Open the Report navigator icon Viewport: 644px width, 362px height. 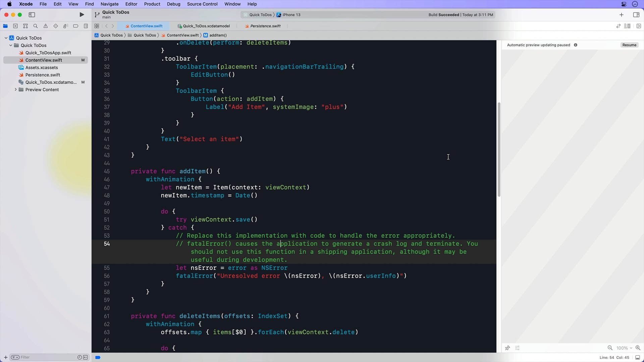tap(86, 26)
